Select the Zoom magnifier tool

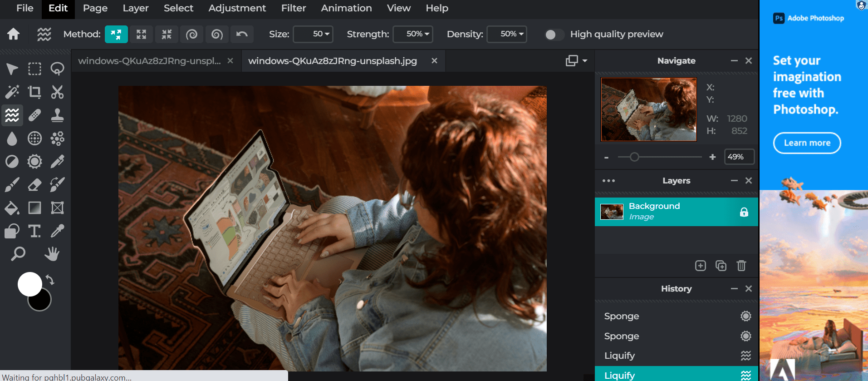coord(18,254)
